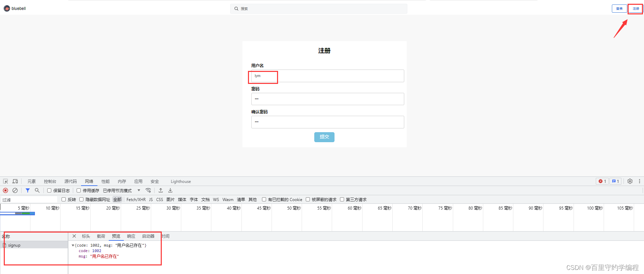Click the password input field
Image resolution: width=644 pixels, height=274 pixels.
[x=328, y=99]
